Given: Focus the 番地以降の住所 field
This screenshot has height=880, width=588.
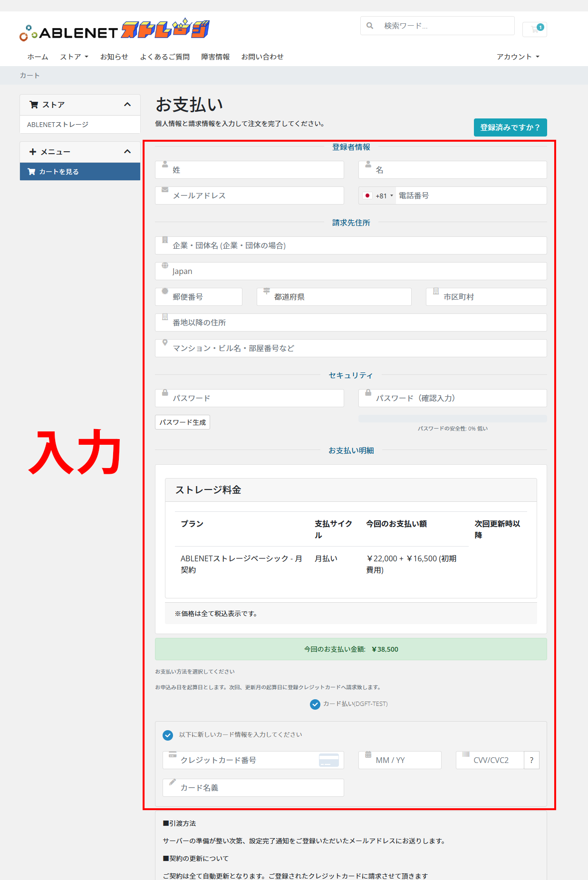Looking at the screenshot, I should [x=351, y=323].
